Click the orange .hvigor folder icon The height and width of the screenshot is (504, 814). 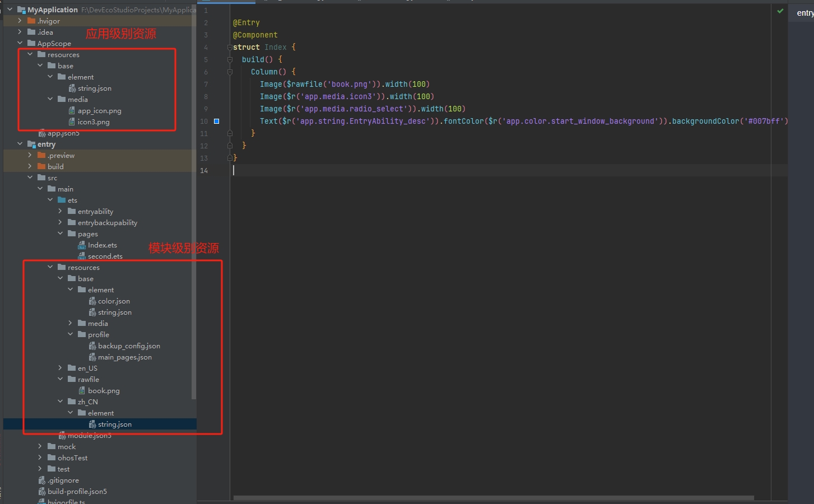31,21
